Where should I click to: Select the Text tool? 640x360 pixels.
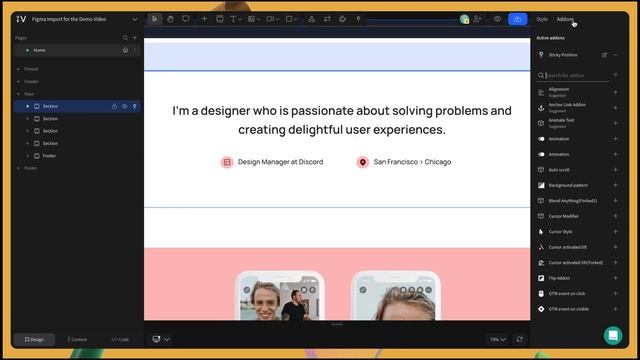pos(233,19)
